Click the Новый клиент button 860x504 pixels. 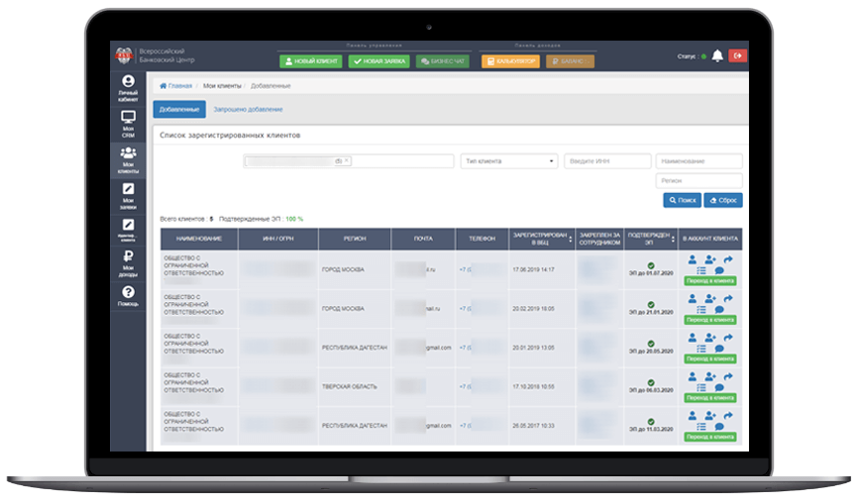pos(310,60)
